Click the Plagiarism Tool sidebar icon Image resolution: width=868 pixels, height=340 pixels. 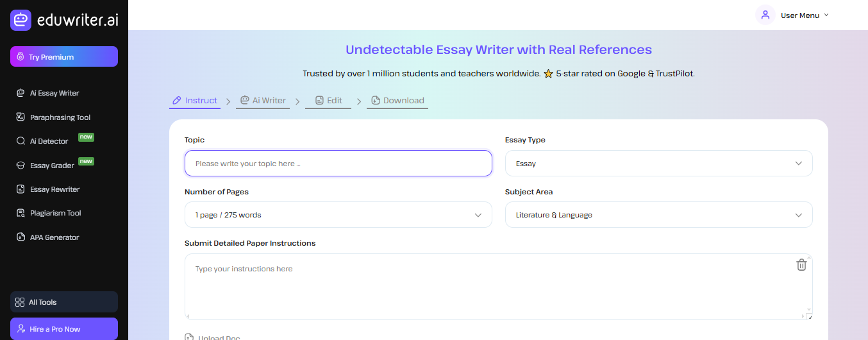pyautogui.click(x=21, y=213)
